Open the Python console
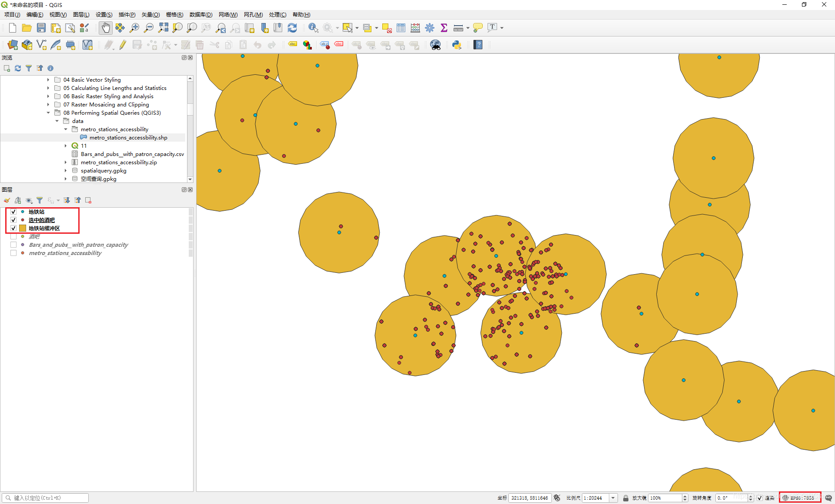 [x=457, y=45]
